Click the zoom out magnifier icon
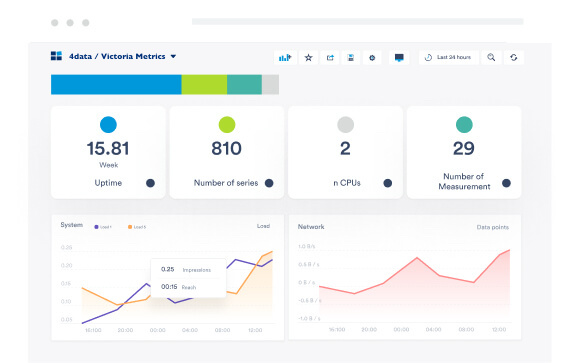Image resolution: width=572 pixels, height=363 pixels. pos(491,58)
